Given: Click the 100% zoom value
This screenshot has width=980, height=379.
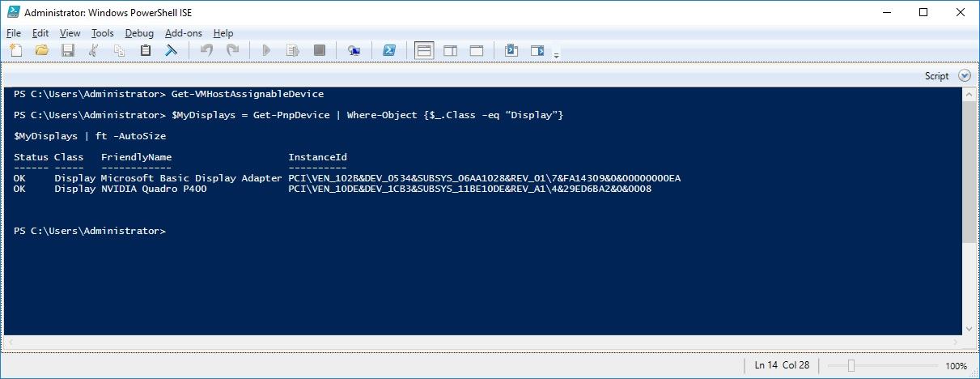Looking at the screenshot, I should click(x=956, y=365).
